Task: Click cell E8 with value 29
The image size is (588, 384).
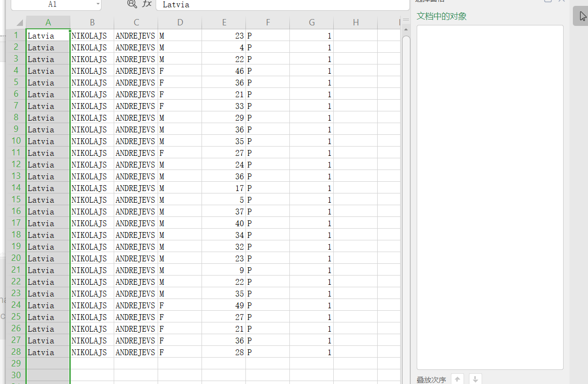Action: pyautogui.click(x=224, y=118)
